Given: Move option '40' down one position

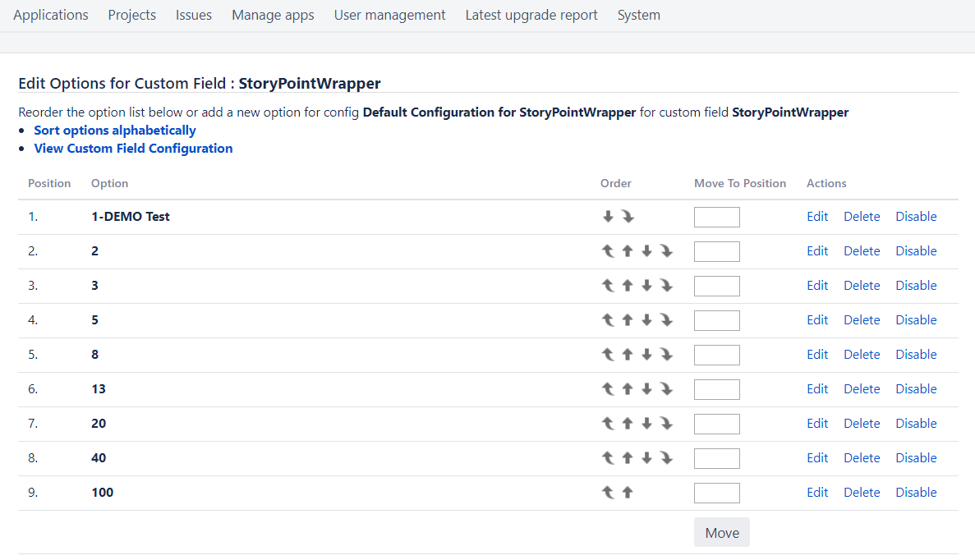Looking at the screenshot, I should pos(647,458).
